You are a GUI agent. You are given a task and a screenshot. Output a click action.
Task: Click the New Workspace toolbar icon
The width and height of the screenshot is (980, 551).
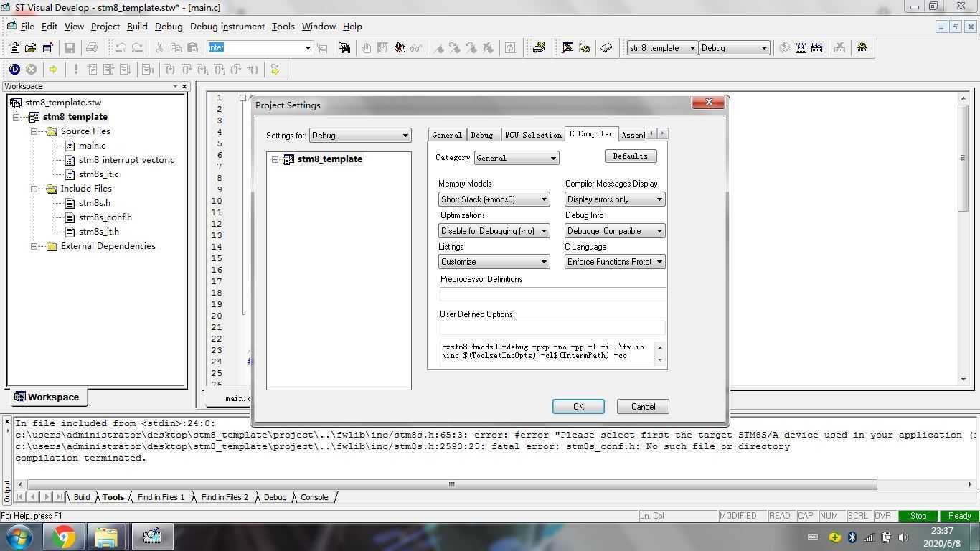pos(14,48)
